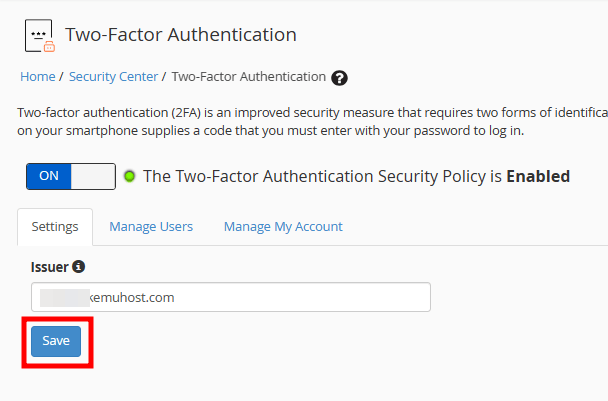Open the help question mark icon

(x=339, y=78)
